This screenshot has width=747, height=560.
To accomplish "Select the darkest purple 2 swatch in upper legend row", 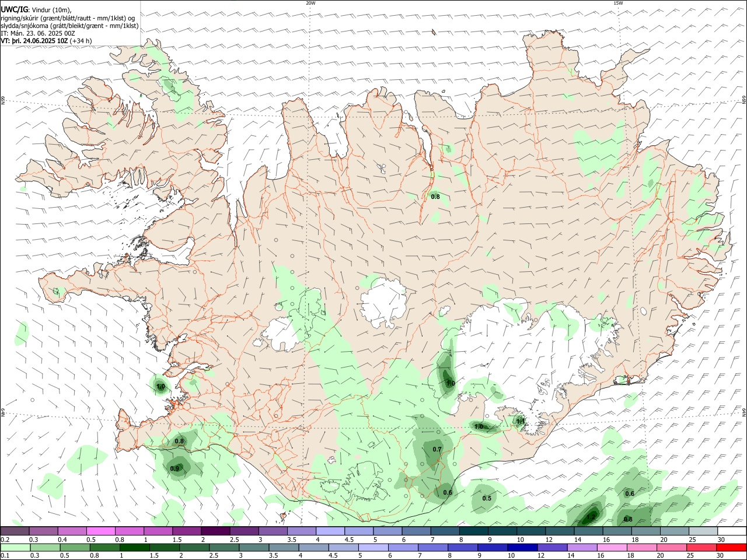I will click(215, 531).
